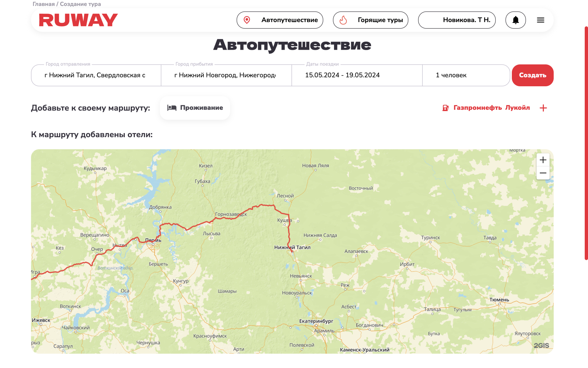The width and height of the screenshot is (588, 368).
Task: Click the red plus icon beside Лукойл
Action: (x=543, y=108)
